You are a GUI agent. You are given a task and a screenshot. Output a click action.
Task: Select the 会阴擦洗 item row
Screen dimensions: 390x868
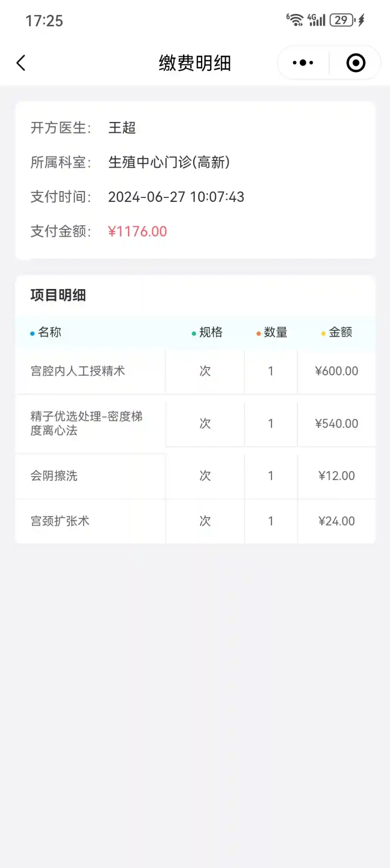(x=54, y=476)
